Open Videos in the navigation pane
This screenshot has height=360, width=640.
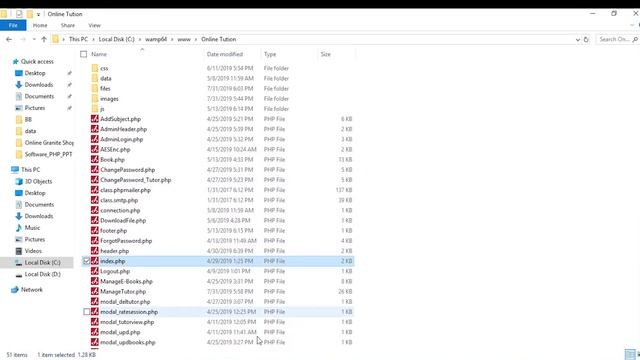[33, 251]
